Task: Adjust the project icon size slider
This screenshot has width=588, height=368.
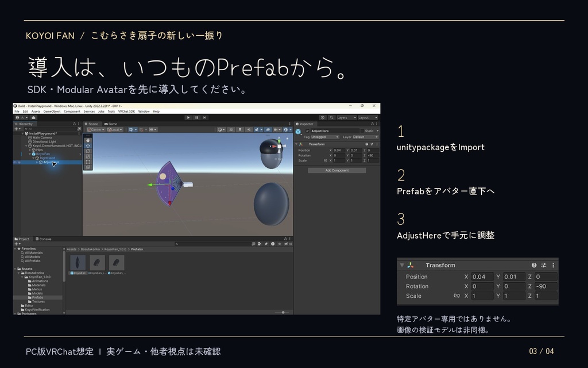Action: coord(283,312)
